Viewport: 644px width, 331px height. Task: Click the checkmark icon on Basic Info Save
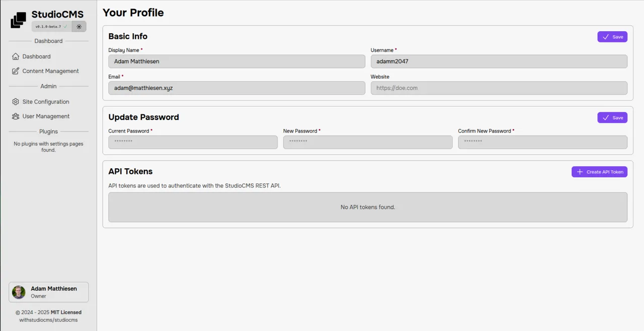pos(606,36)
